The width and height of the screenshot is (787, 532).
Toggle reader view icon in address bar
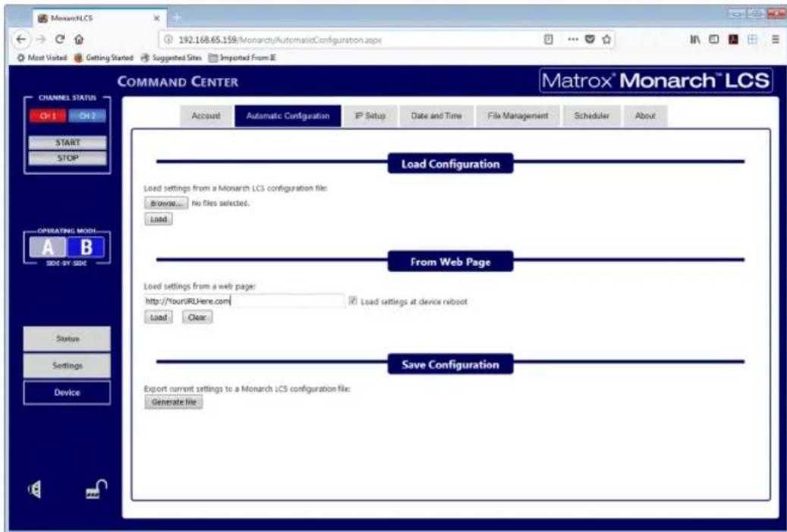pyautogui.click(x=549, y=39)
